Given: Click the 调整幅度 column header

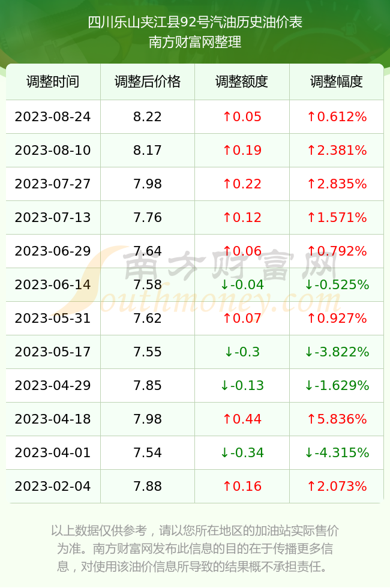Looking at the screenshot, I should [337, 82].
